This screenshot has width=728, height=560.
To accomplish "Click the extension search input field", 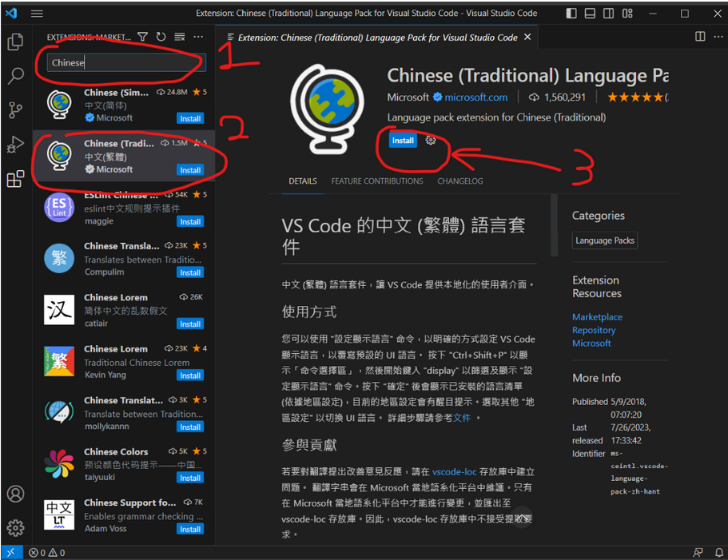I will pyautogui.click(x=126, y=62).
